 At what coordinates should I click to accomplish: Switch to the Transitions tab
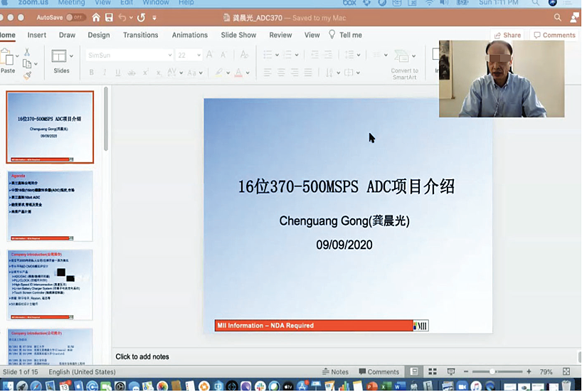click(x=141, y=35)
